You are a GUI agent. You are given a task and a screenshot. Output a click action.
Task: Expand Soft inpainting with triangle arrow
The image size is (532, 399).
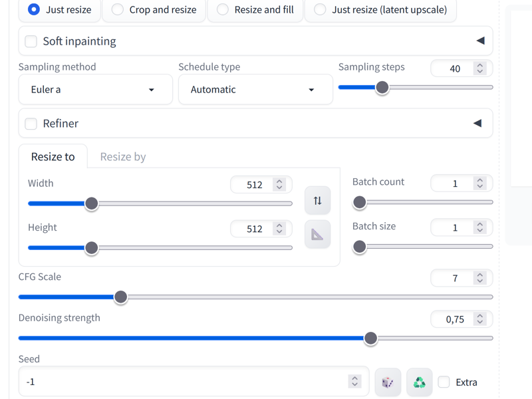coord(480,41)
